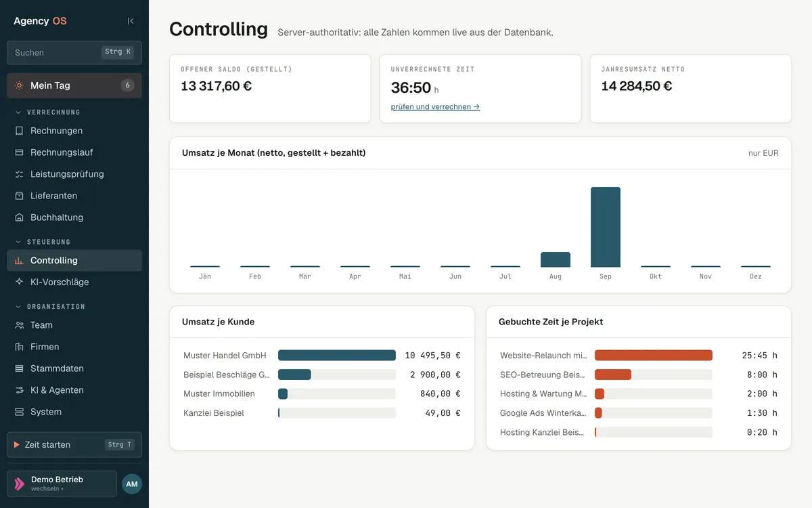Open KI-Vorschläge
This screenshot has height=508, width=812.
(74, 282)
